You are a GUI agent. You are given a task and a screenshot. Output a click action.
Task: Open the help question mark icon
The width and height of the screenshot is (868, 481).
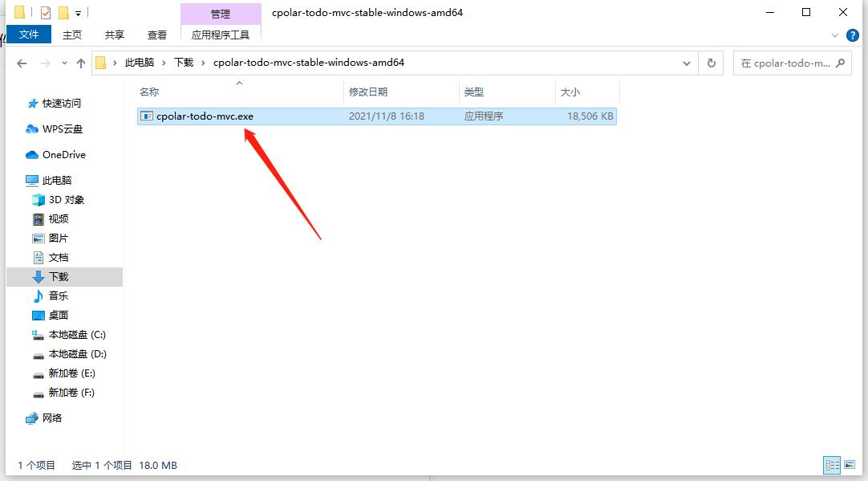point(853,35)
